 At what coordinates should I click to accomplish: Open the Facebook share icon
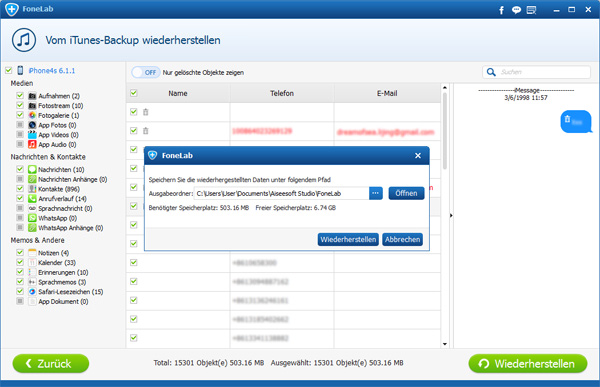click(501, 10)
